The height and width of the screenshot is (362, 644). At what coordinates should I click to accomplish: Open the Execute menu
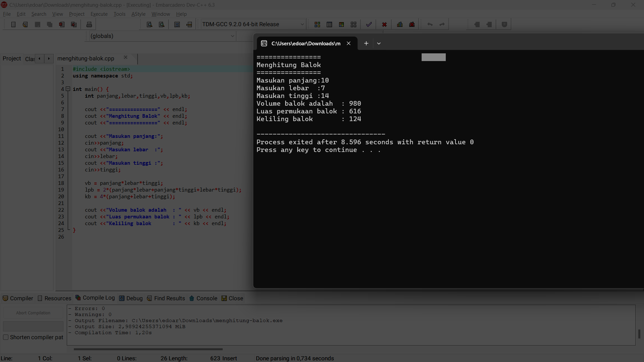click(x=99, y=14)
